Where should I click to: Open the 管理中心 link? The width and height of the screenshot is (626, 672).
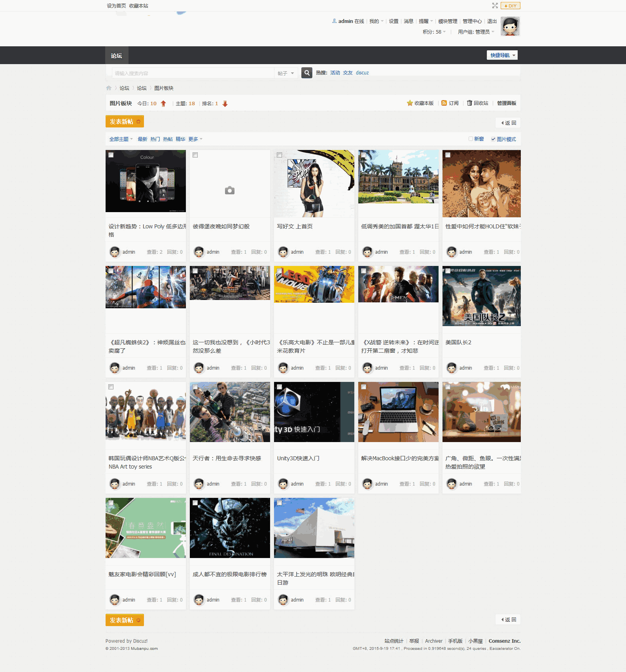472,21
